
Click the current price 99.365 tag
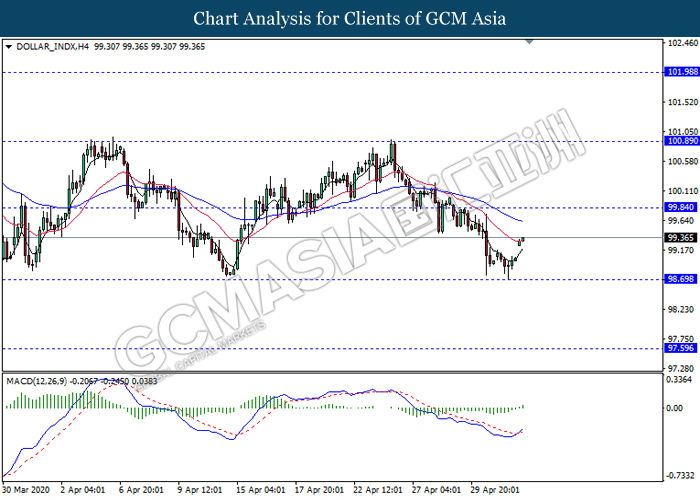[680, 237]
